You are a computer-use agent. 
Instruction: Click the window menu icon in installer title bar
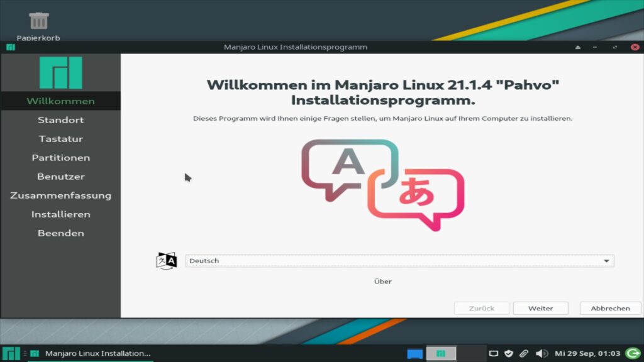pos(11,47)
